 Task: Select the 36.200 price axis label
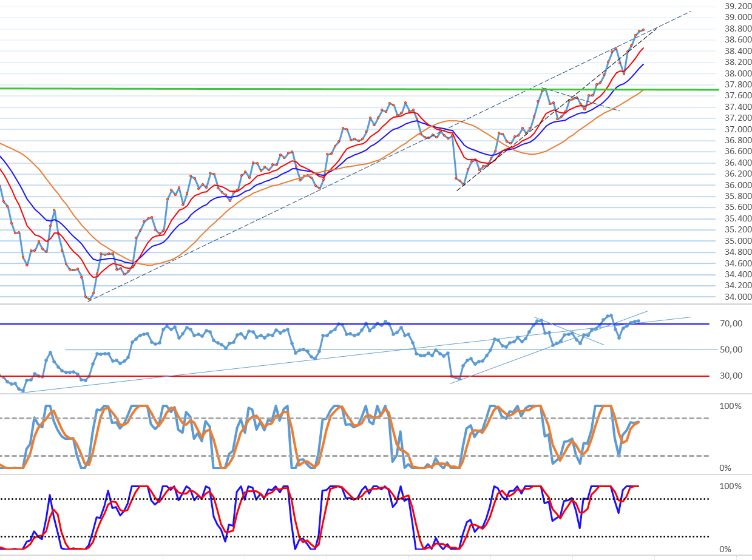tap(739, 174)
